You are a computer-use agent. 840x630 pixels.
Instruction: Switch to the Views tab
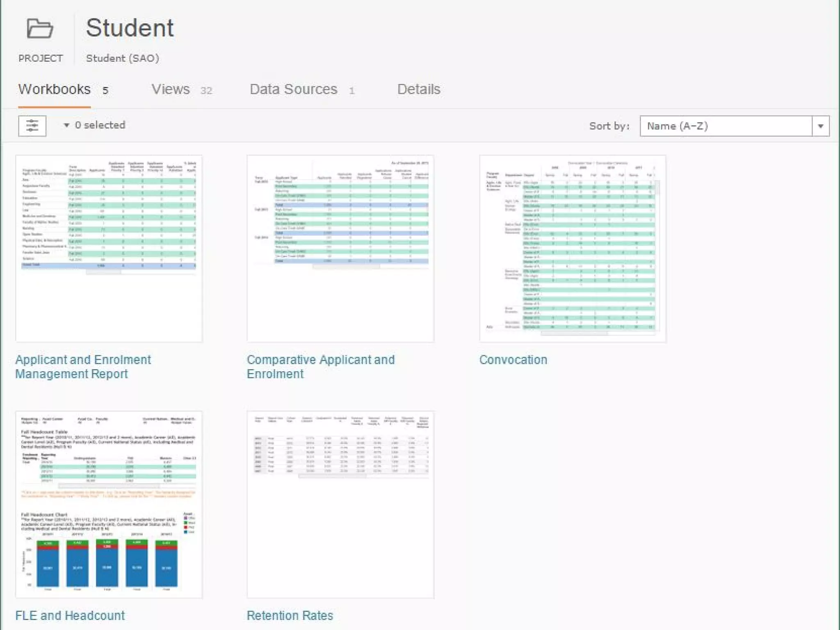171,89
